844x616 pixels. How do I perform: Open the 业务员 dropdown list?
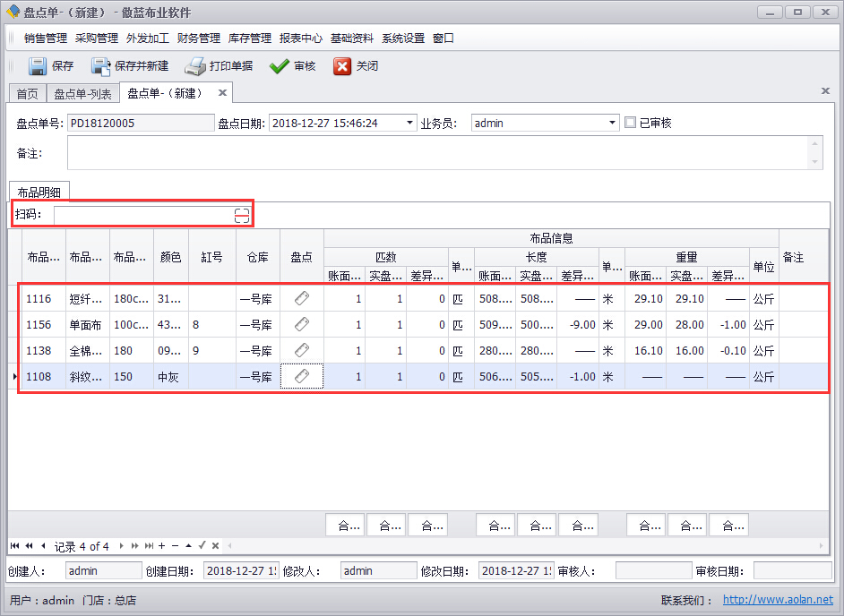[613, 123]
